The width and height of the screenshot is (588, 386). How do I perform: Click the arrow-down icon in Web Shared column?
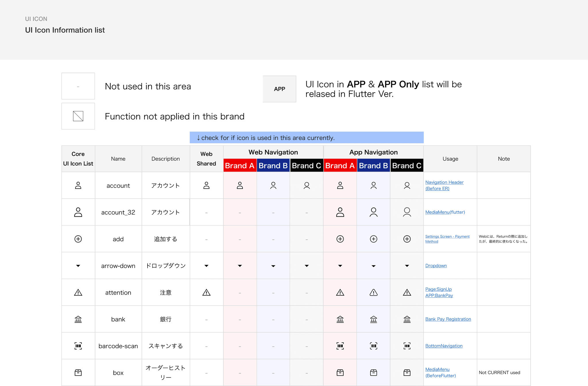point(206,266)
